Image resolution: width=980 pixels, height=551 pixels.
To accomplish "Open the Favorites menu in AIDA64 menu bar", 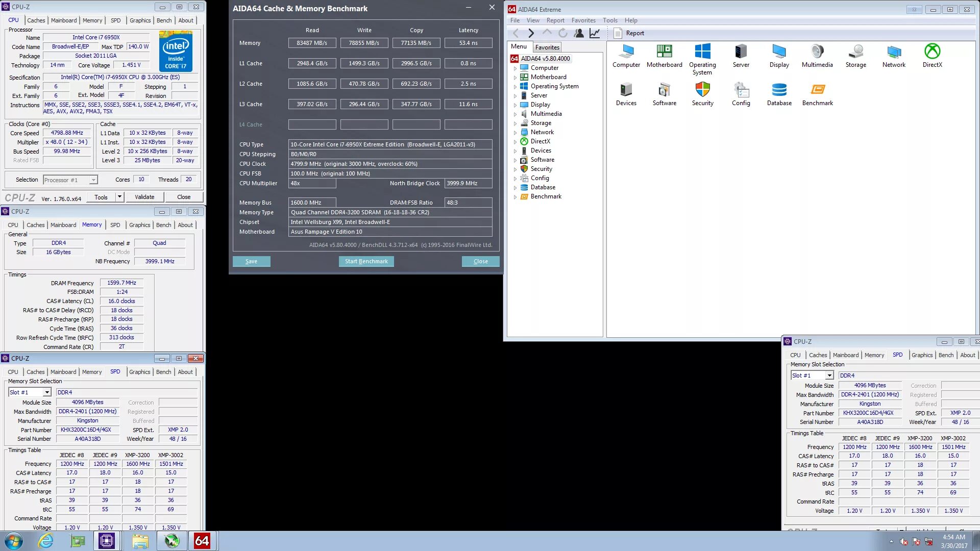I will click(583, 20).
